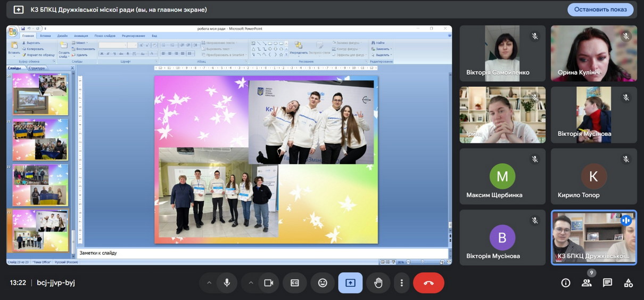The width and height of the screenshot is (644, 300).
Task: Open the 'Макет' layout dropdown
Action: [80, 43]
